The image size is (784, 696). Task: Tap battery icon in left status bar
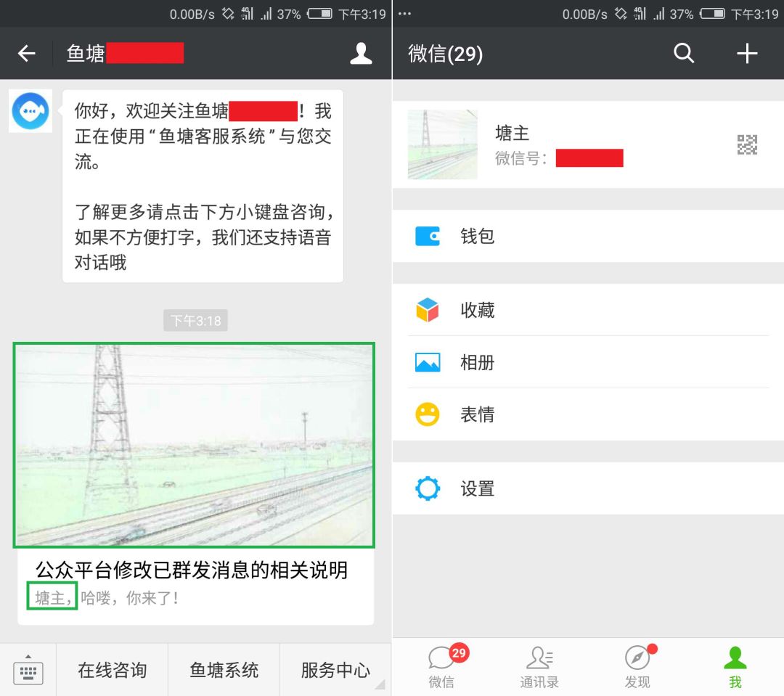(319, 14)
